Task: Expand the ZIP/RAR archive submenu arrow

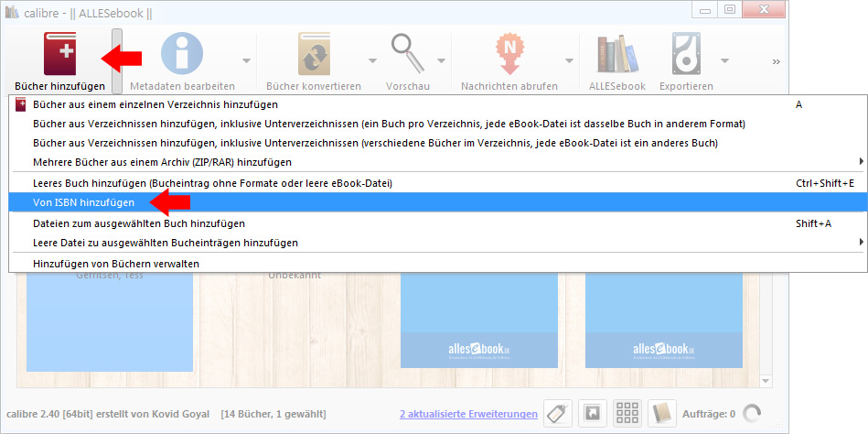Action: coord(861,161)
